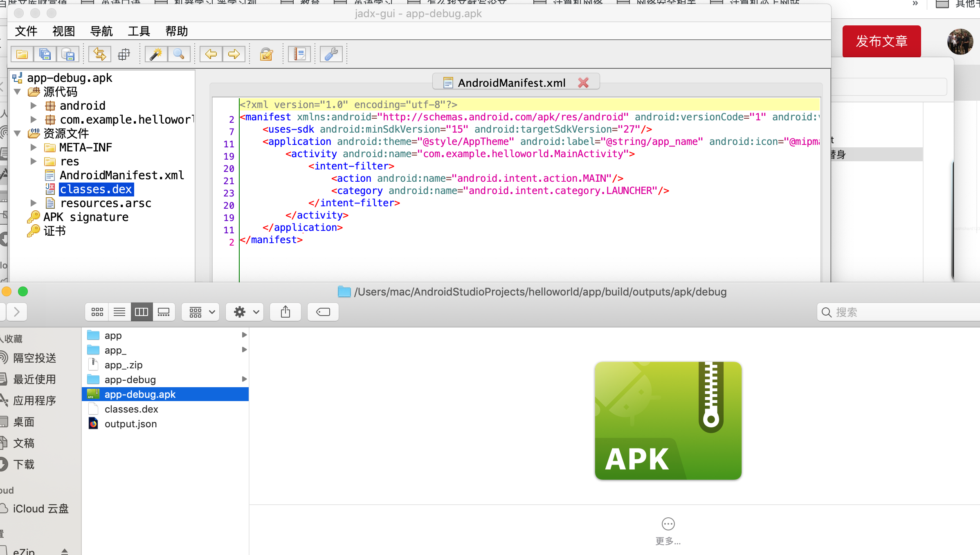Click the class search magnifier icon
Image resolution: width=980 pixels, height=555 pixels.
(x=179, y=54)
